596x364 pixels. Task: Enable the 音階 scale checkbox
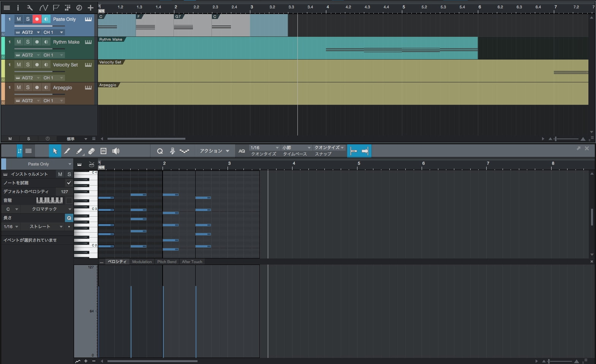69,200
